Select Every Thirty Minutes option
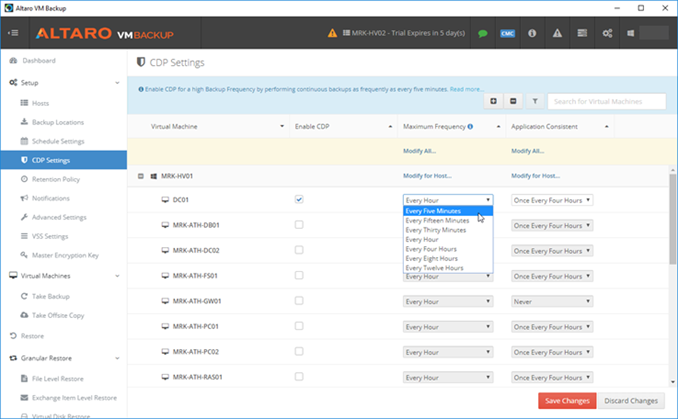The image size is (678, 419). (x=448, y=230)
